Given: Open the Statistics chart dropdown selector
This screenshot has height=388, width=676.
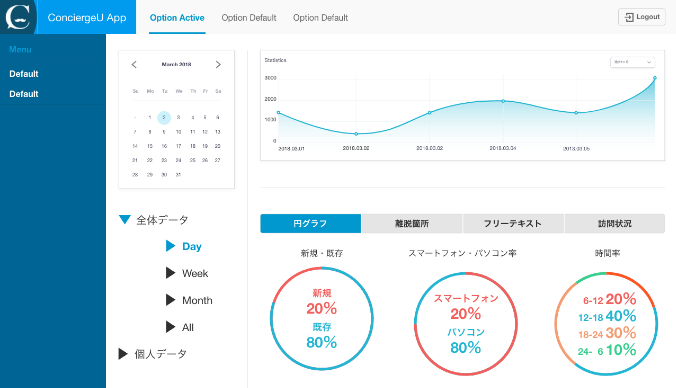Looking at the screenshot, I should (632, 62).
